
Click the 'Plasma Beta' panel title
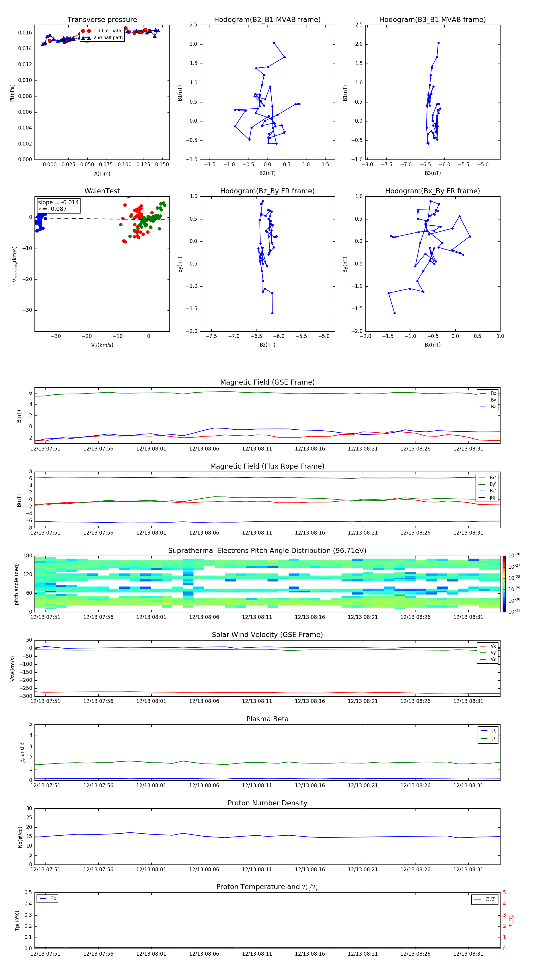pos(267,719)
